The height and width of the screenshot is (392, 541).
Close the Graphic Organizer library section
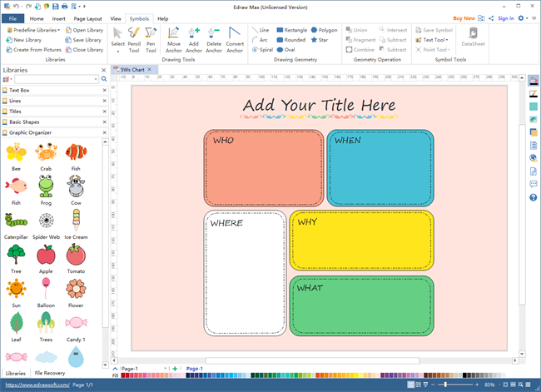click(x=103, y=132)
